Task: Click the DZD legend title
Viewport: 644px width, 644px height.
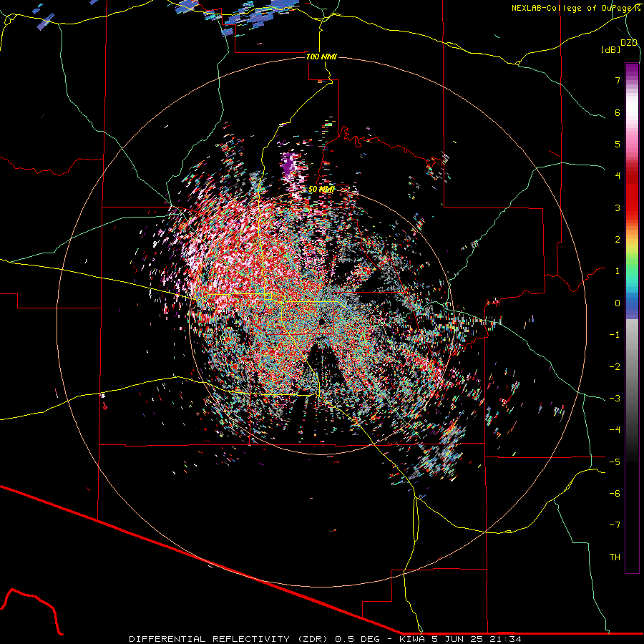Action: 629,43
